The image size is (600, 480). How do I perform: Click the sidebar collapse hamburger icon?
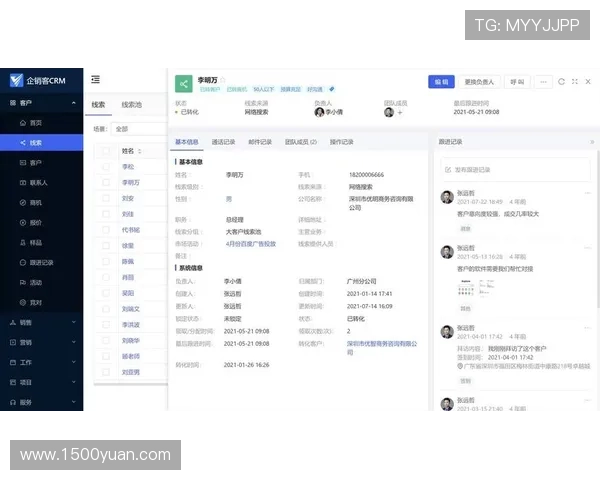(x=95, y=80)
